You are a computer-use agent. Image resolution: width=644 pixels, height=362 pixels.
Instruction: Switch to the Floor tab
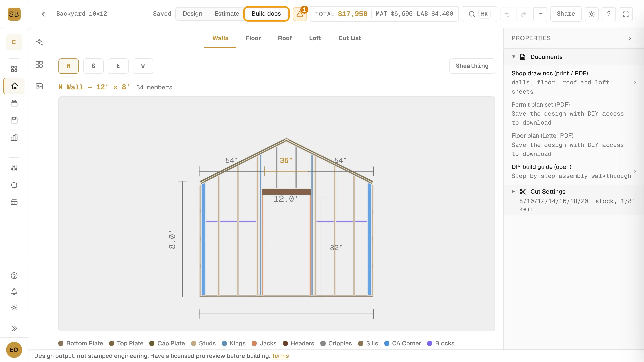pyautogui.click(x=253, y=38)
